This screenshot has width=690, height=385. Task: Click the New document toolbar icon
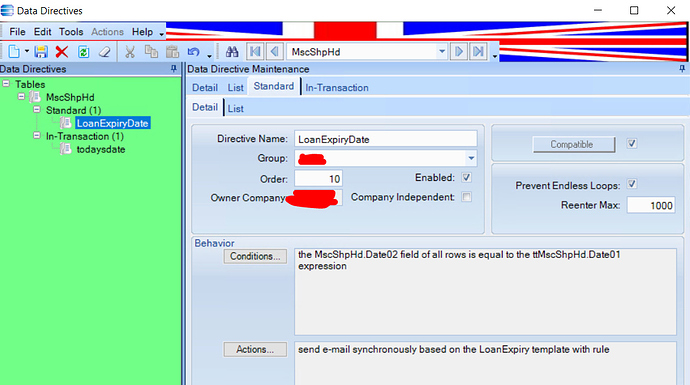pyautogui.click(x=14, y=52)
